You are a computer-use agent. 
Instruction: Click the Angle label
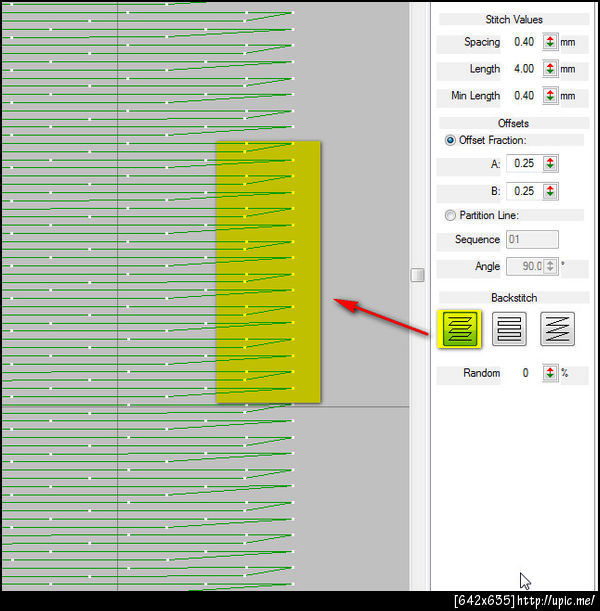coord(487,267)
